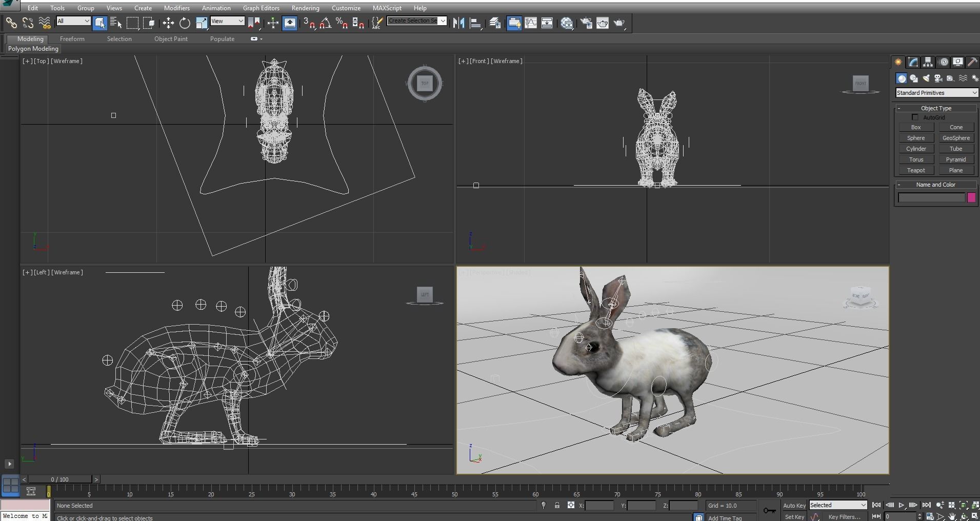Screen dimensions: 980x521
Task: Open the key mode Selected dropdown
Action: [837, 505]
